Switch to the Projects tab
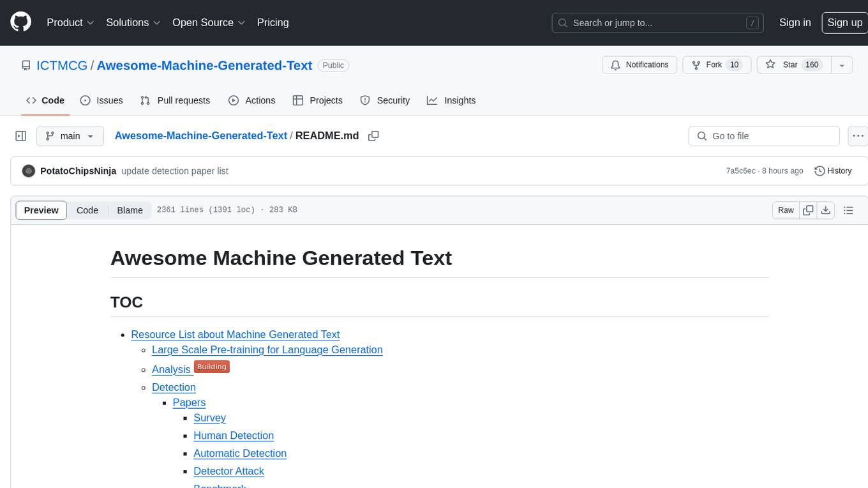The height and width of the screenshot is (488, 868). pyautogui.click(x=318, y=100)
